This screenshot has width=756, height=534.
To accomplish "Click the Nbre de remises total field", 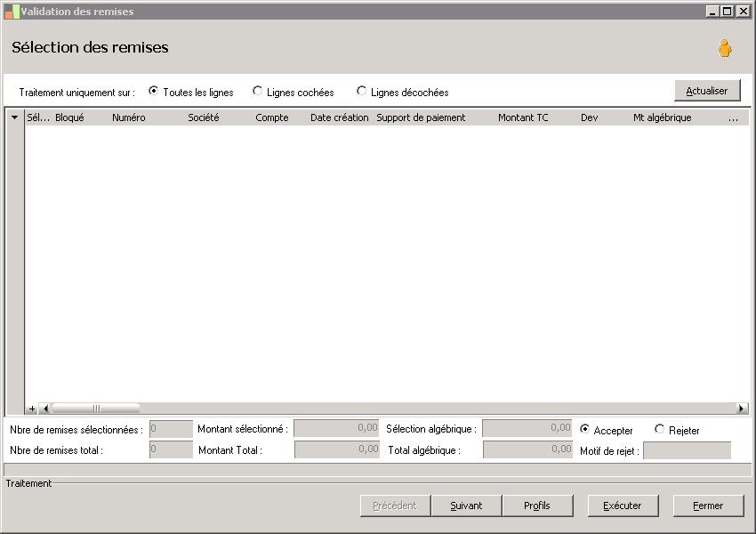I will (171, 449).
